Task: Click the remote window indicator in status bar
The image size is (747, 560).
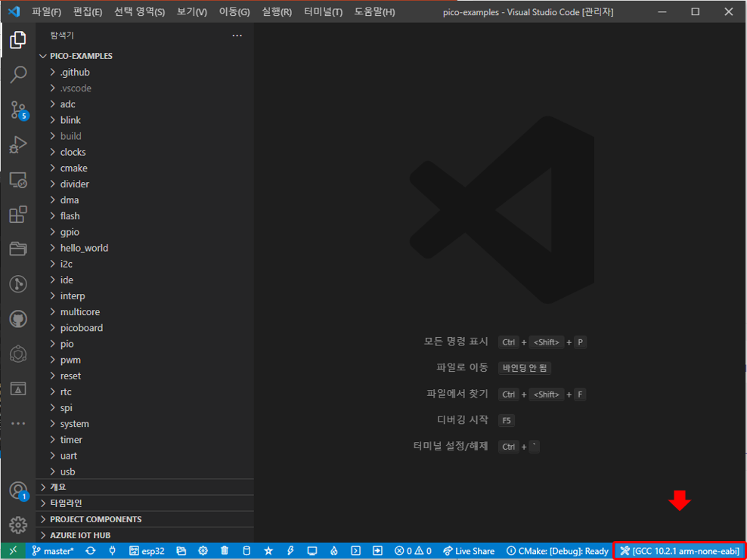Action: coord(14,551)
